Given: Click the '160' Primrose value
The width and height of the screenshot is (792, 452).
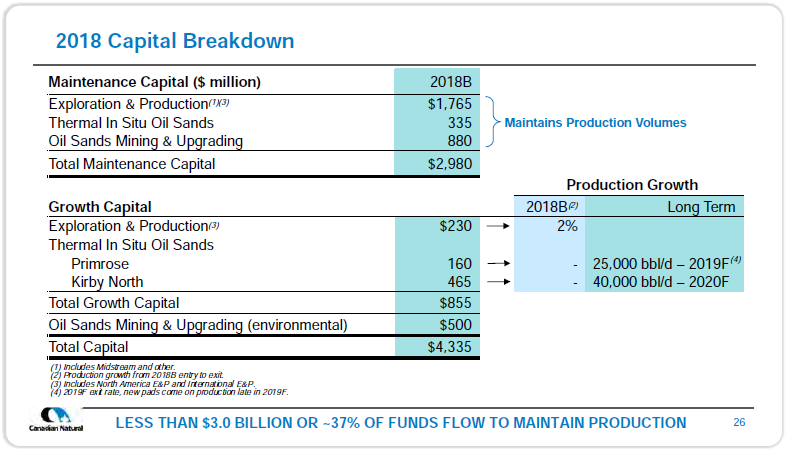Looking at the screenshot, I should click(x=460, y=264).
